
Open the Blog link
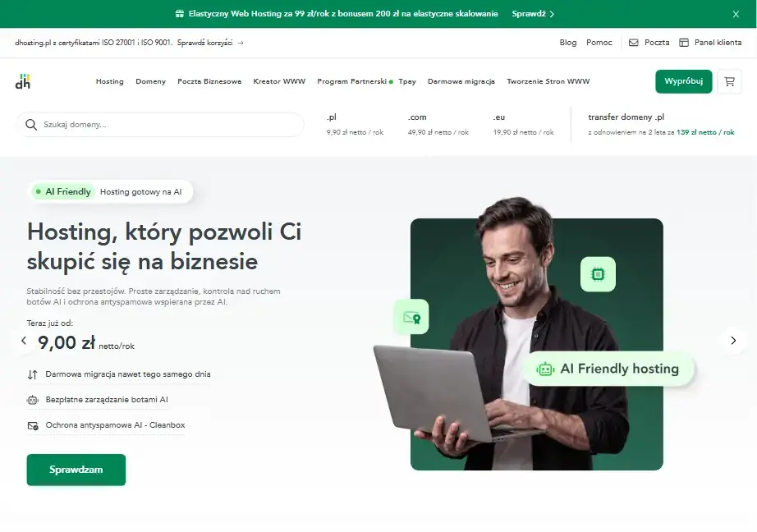point(568,43)
